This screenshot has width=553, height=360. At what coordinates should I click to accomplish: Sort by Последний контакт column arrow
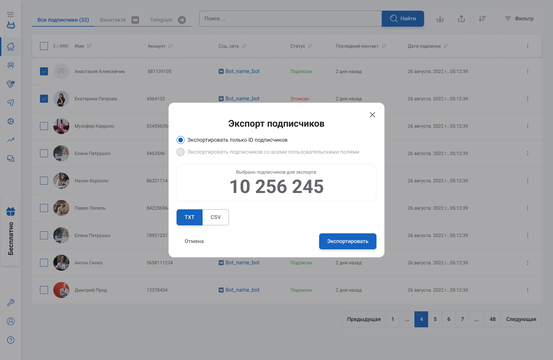(384, 46)
